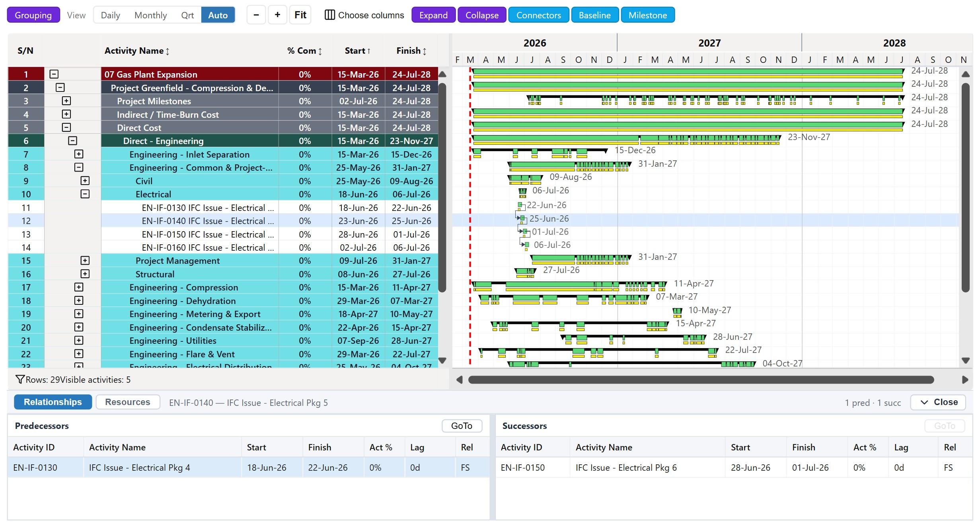Click Choose columns label
Viewport: 980px width, 526px height.
(x=371, y=15)
